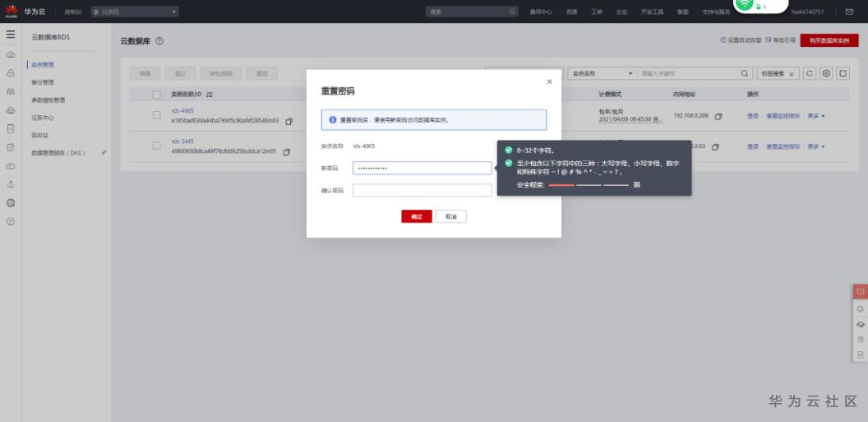Open 企业 in top navigation
The height and width of the screenshot is (422, 868).
pyautogui.click(x=621, y=12)
